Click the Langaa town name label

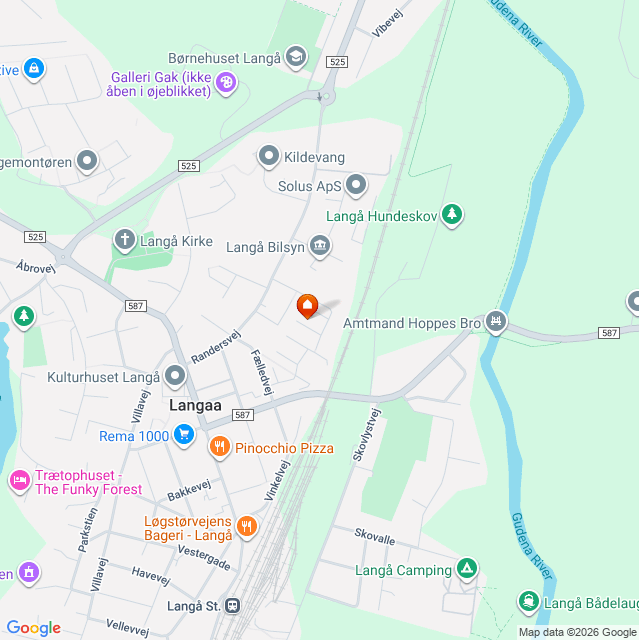pyautogui.click(x=195, y=405)
